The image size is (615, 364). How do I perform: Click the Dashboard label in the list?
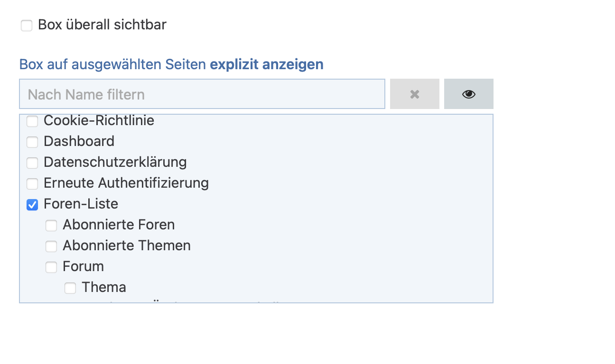point(79,141)
